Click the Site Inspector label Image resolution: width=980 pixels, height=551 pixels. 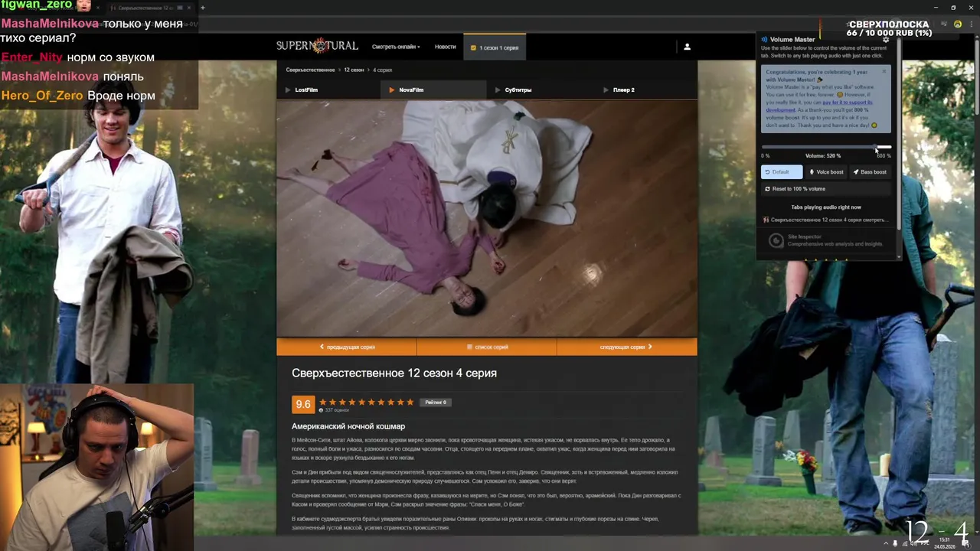[x=805, y=237]
